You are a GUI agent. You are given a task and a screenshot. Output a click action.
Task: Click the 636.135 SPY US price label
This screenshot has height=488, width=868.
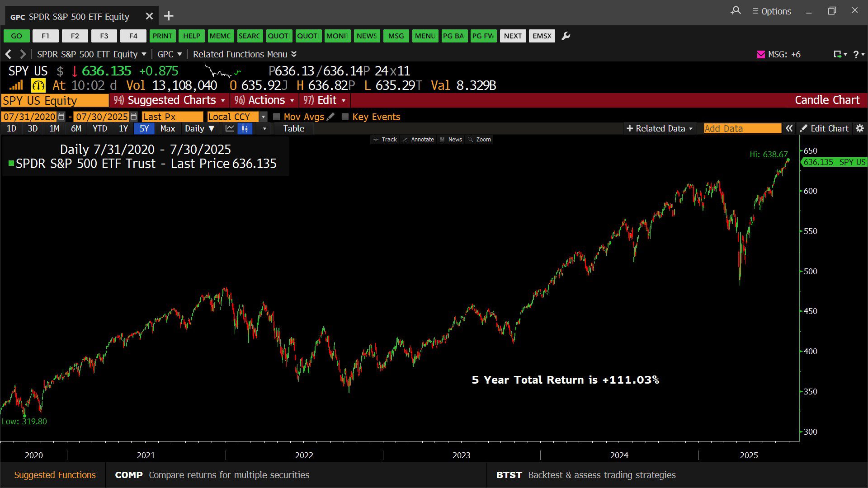(834, 162)
